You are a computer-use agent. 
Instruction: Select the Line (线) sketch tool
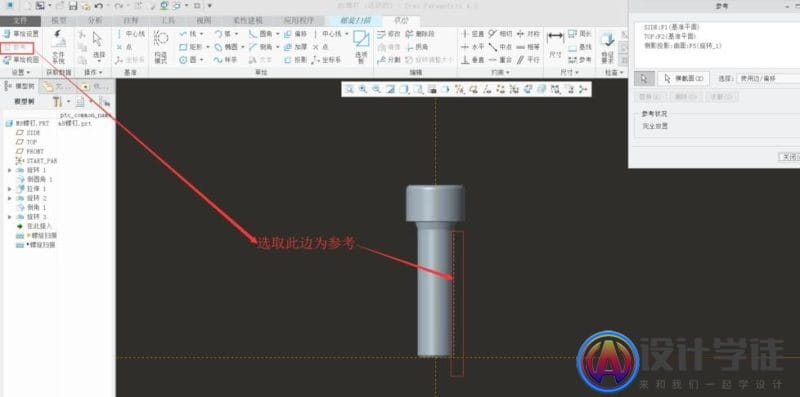pos(188,34)
